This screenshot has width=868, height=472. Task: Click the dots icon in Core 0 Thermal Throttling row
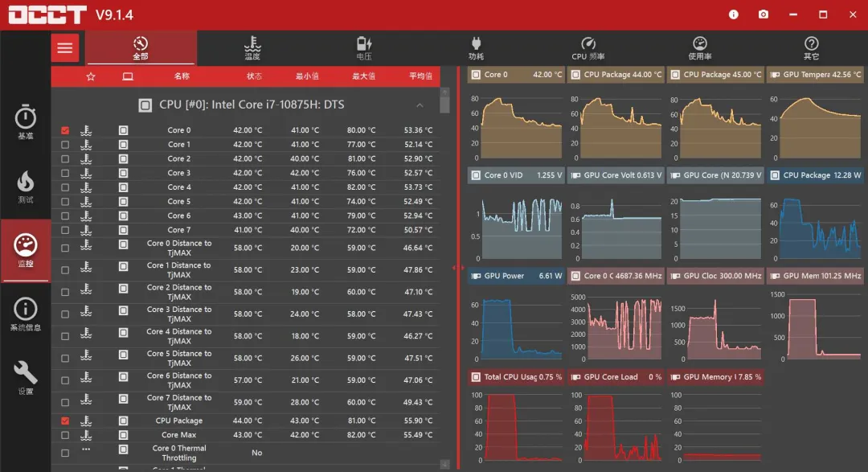coord(86,449)
